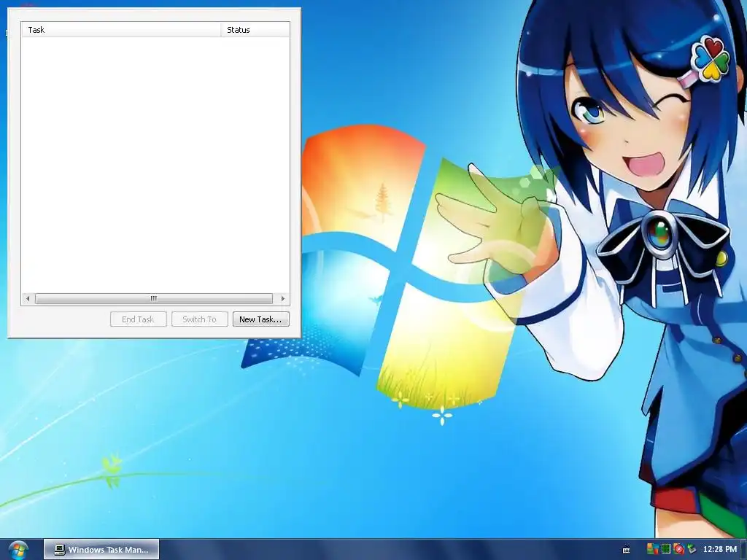Sort by the Status column header
Screen dimensions: 747x560
(x=255, y=29)
